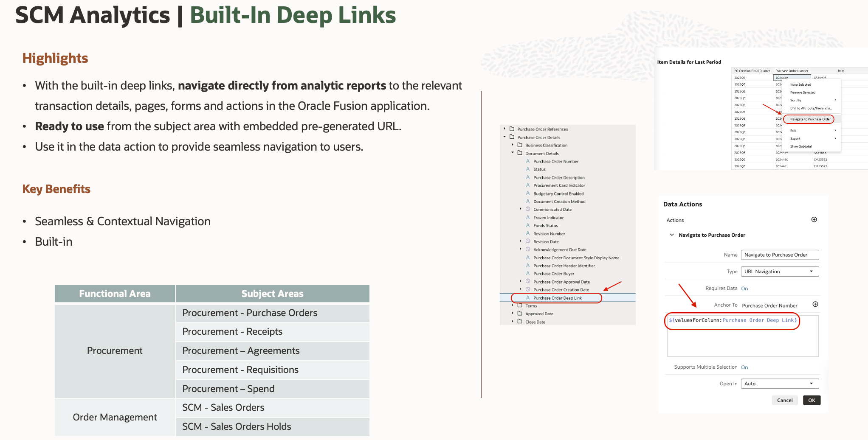
Task: Click Cancel in the Data Actions dialog
Action: 785,400
